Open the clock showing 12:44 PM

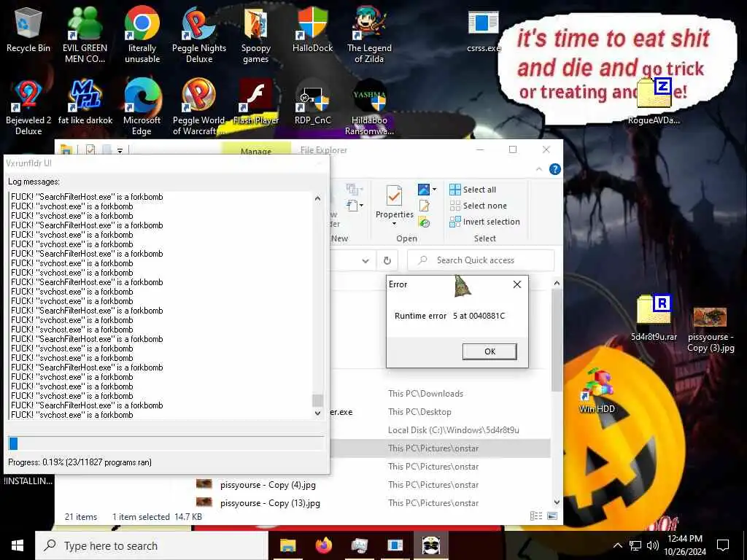tap(685, 545)
